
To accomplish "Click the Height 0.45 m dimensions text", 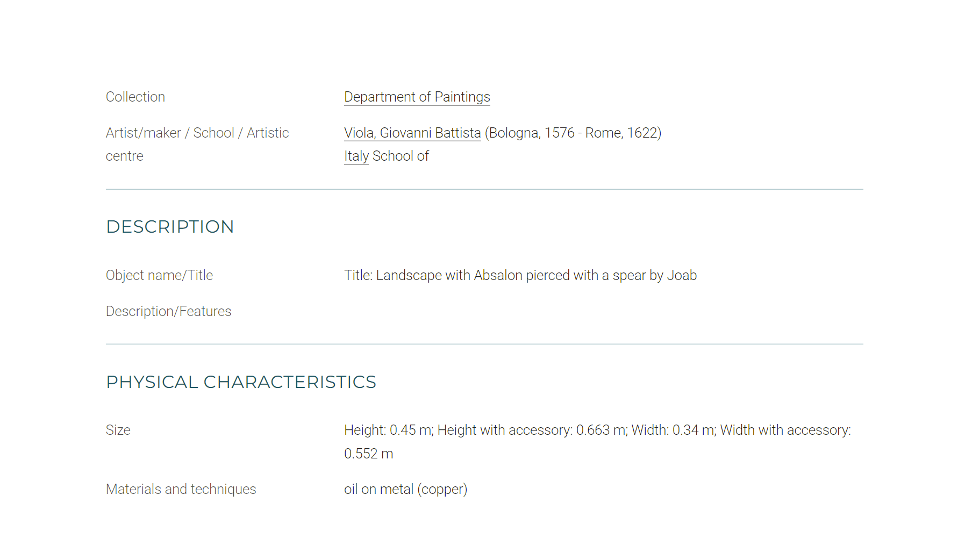I will [x=388, y=430].
